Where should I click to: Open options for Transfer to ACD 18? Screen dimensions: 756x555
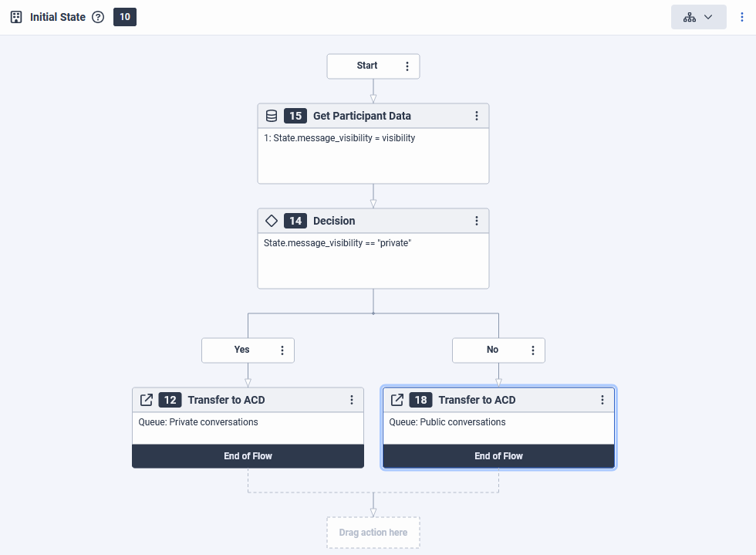602,400
